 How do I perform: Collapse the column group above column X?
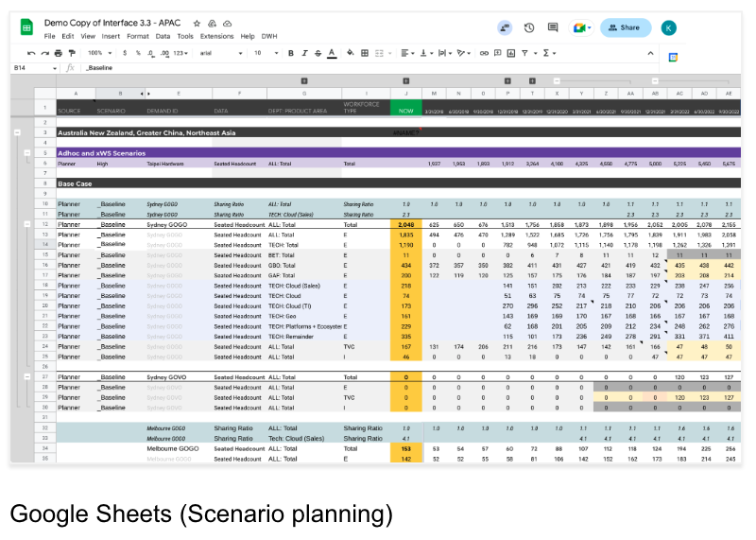(557, 81)
